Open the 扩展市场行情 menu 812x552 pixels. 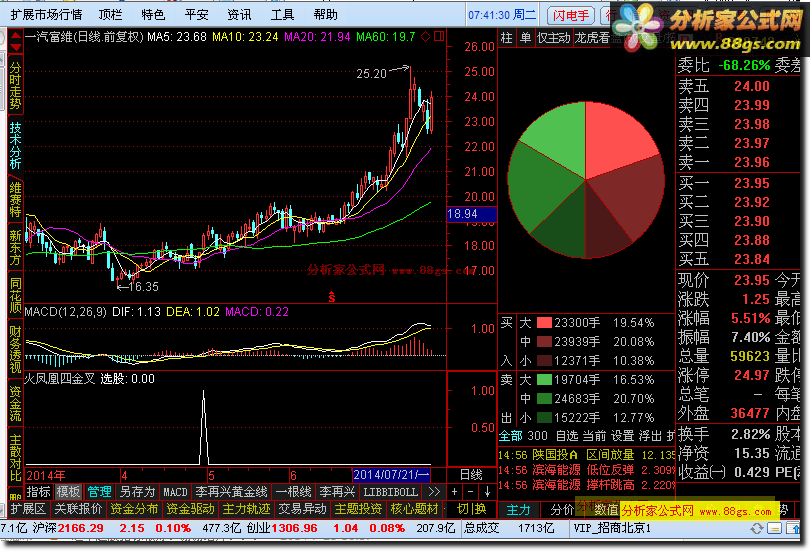pos(47,14)
